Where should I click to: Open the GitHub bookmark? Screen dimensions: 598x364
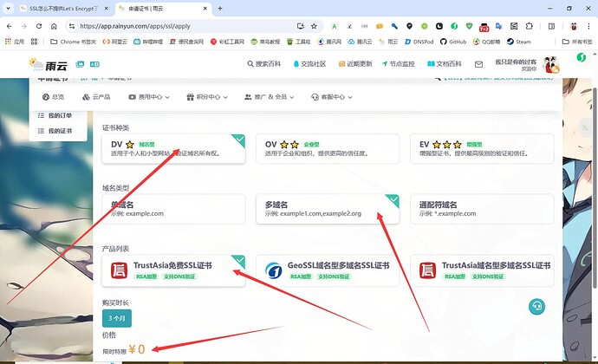(452, 42)
